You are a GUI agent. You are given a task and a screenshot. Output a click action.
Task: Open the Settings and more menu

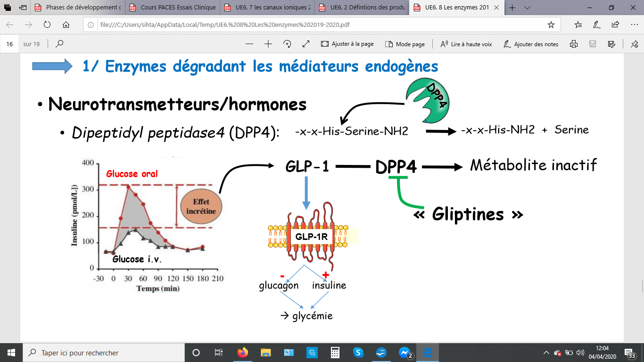coord(634,25)
